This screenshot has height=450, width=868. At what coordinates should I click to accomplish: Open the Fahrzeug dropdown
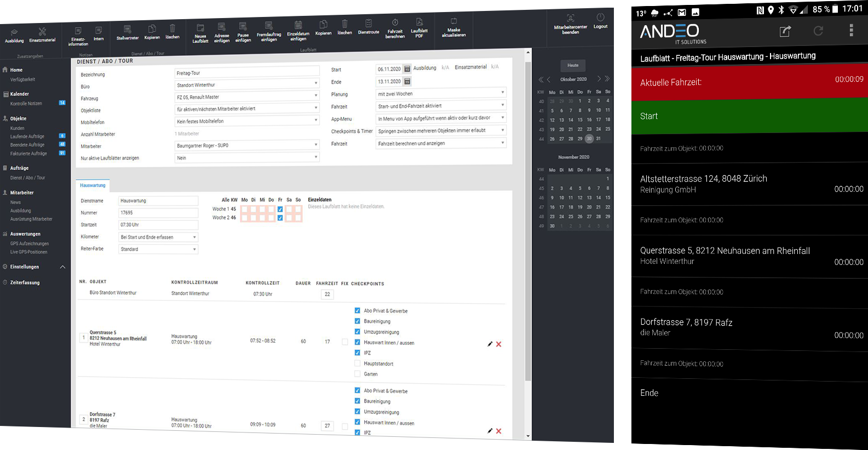tap(247, 96)
